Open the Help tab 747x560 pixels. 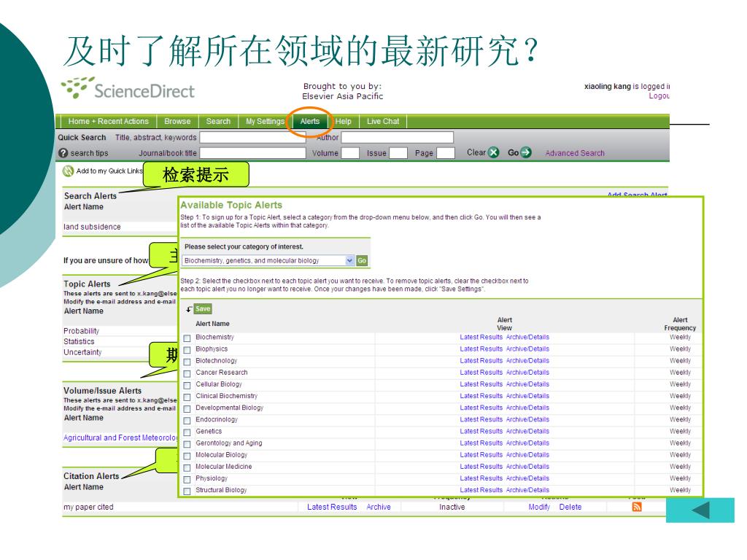[343, 122]
